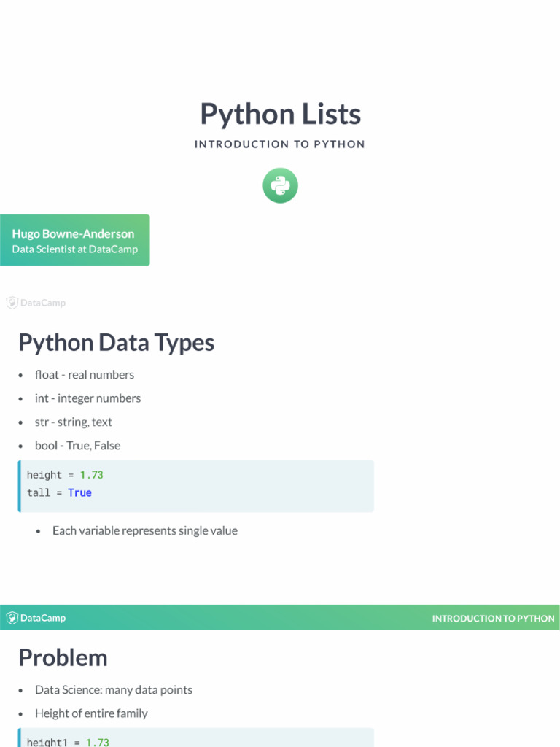Click the subtitle under the Python Lists title

click(280, 144)
